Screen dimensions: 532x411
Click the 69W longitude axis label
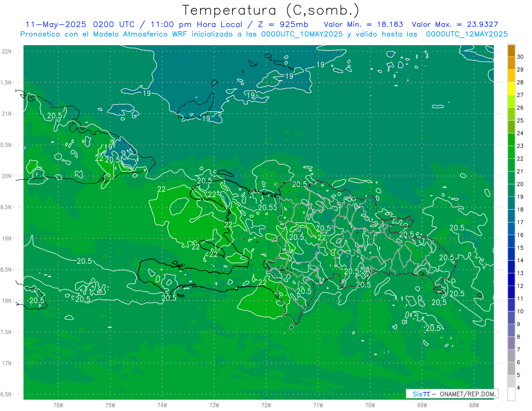point(422,405)
